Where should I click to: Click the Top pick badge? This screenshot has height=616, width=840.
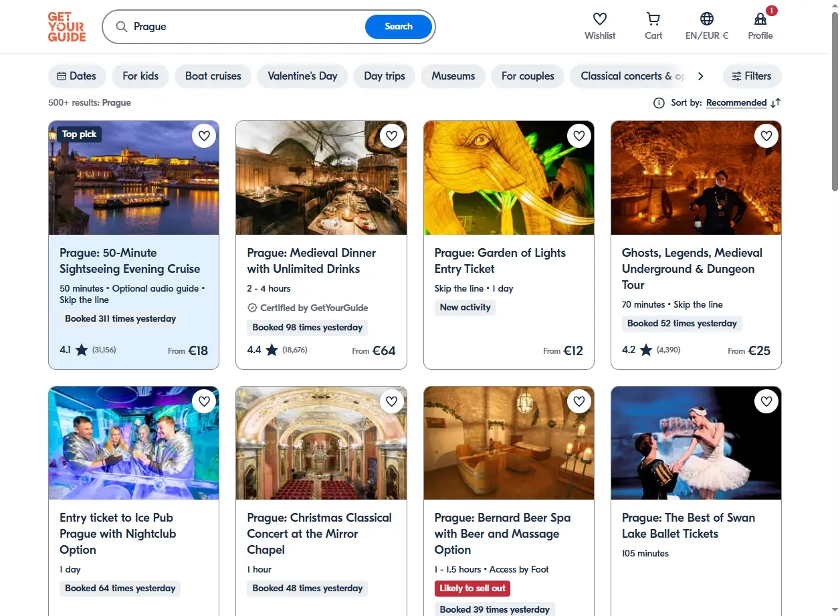point(80,134)
